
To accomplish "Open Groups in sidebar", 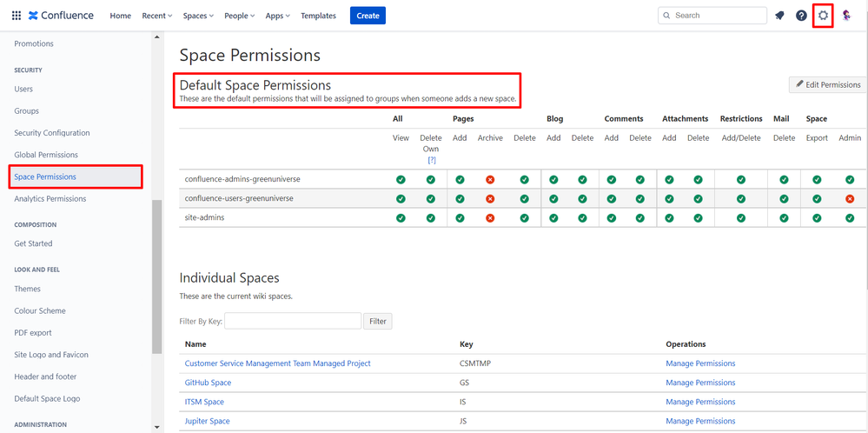I will [x=27, y=110].
